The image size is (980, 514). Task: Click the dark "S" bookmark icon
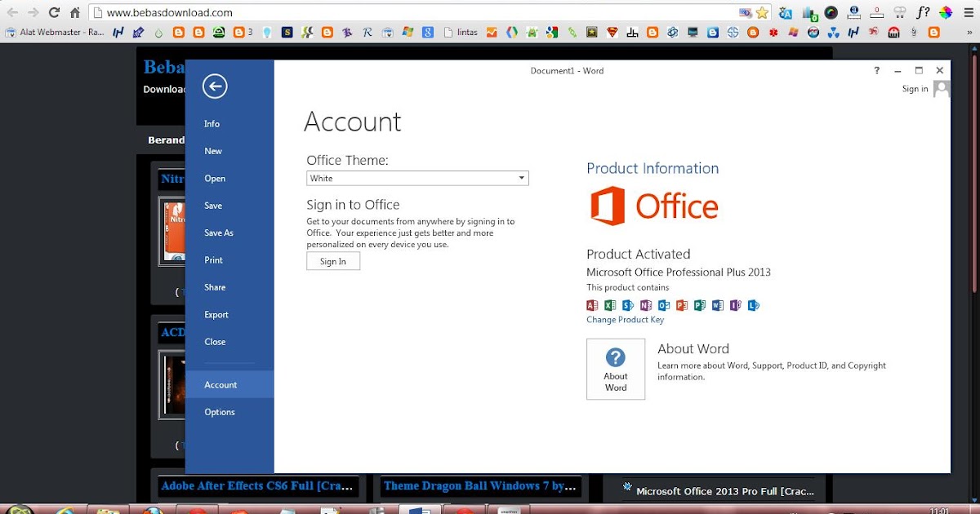(287, 33)
